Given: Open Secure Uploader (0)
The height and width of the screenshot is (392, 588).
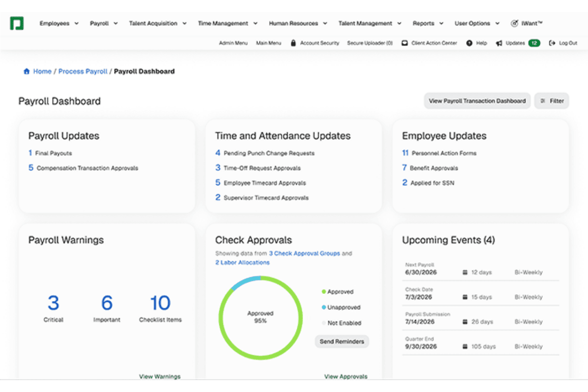Looking at the screenshot, I should pos(370,43).
